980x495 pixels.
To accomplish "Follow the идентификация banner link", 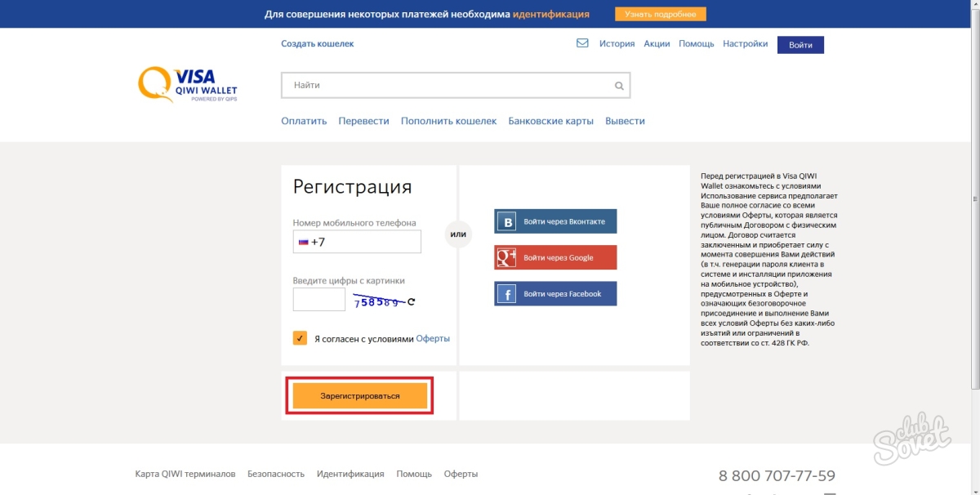I will coord(551,15).
